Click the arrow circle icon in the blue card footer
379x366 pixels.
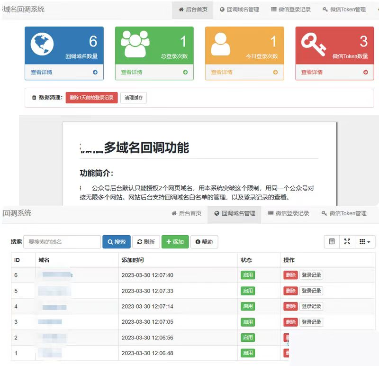point(95,72)
